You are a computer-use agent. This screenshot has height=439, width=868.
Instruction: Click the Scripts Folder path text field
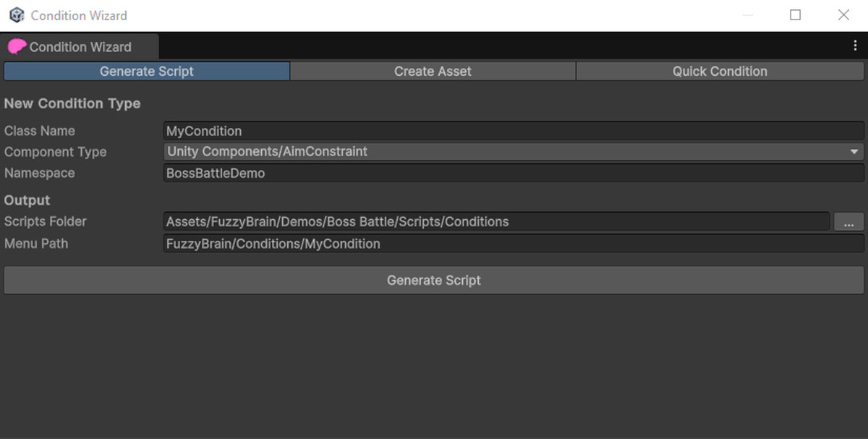(496, 222)
